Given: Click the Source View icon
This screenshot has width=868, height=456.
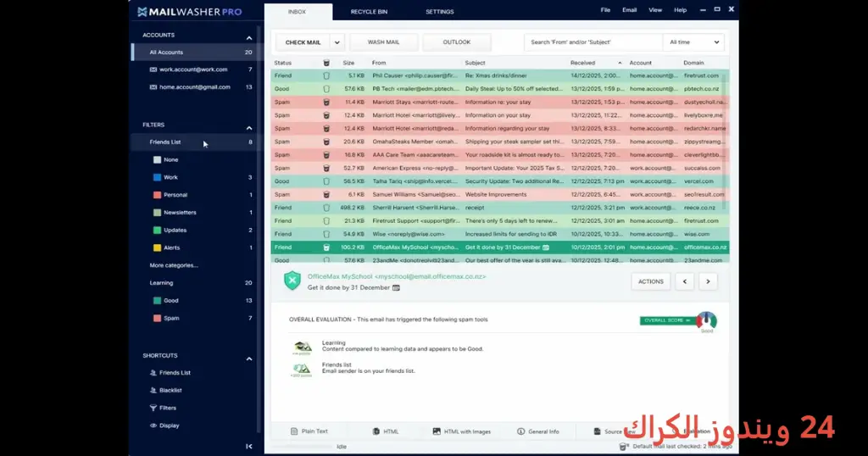Looking at the screenshot, I should [x=597, y=431].
